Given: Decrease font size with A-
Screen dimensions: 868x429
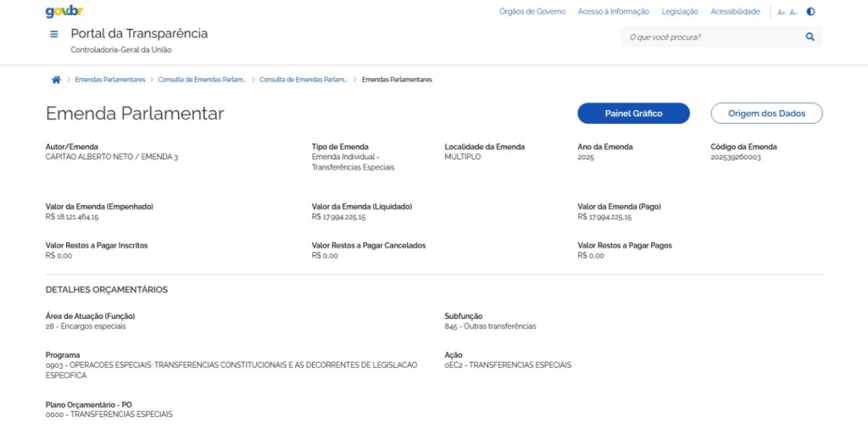Looking at the screenshot, I should 793,13.
